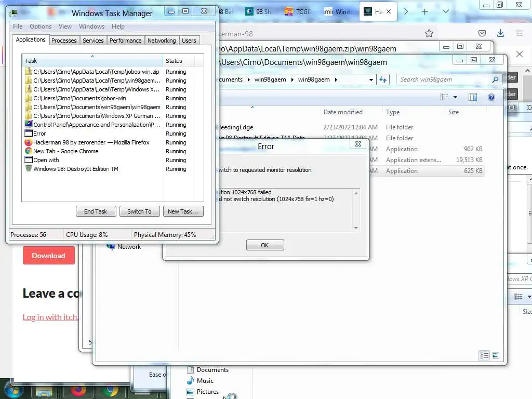Open File menu in Task Manager
The width and height of the screenshot is (532, 399).
click(18, 26)
